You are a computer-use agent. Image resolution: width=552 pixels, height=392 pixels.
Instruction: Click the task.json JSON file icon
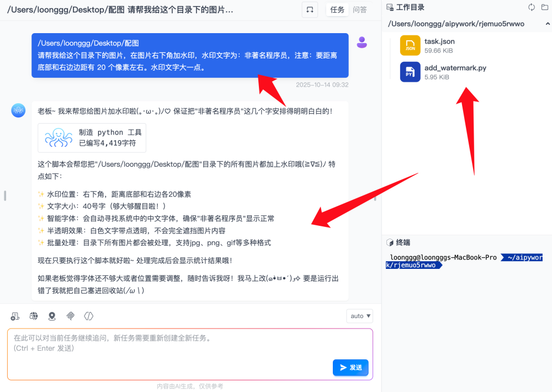tap(409, 45)
